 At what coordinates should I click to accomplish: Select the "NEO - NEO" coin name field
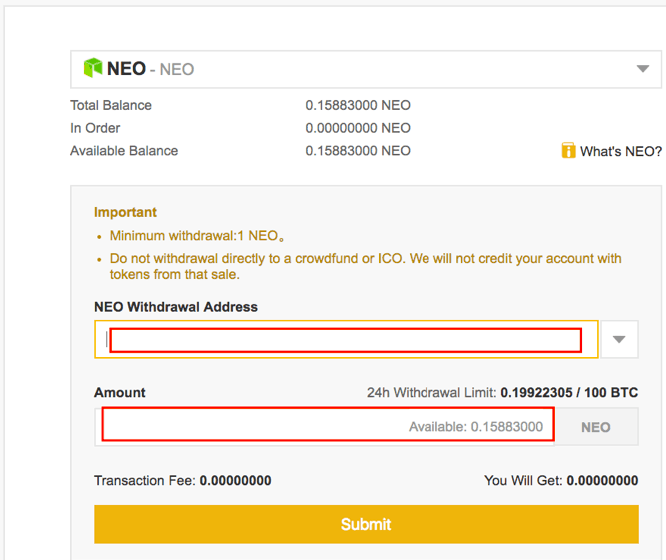point(150,69)
